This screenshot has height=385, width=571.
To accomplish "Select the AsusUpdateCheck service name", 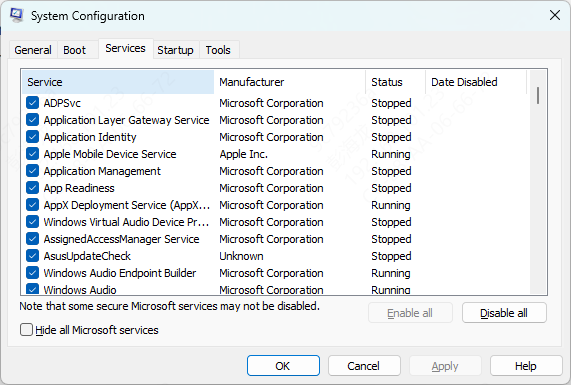I will 87,256.
